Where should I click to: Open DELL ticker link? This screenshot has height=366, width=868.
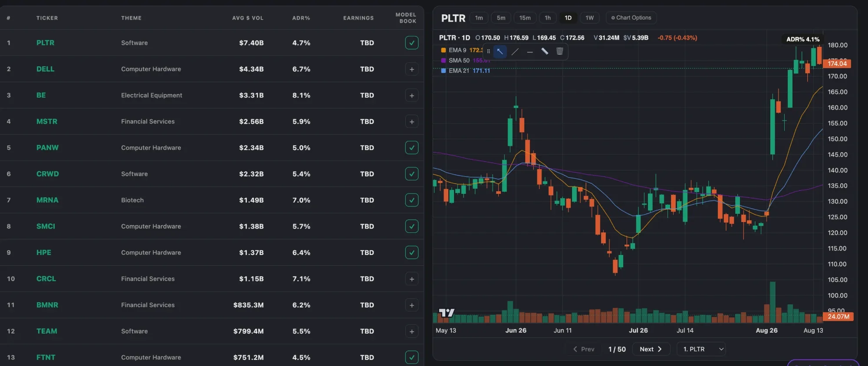click(45, 69)
